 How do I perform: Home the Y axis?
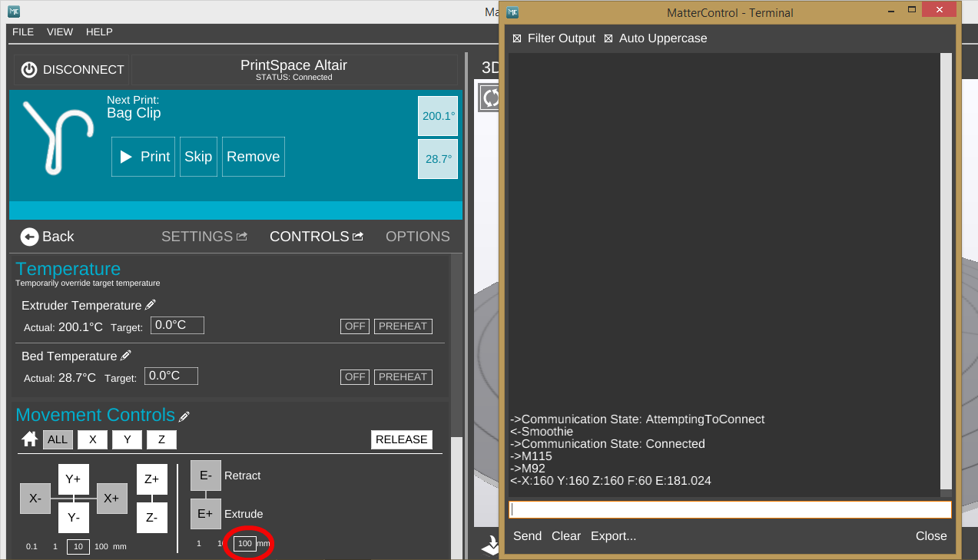[127, 439]
